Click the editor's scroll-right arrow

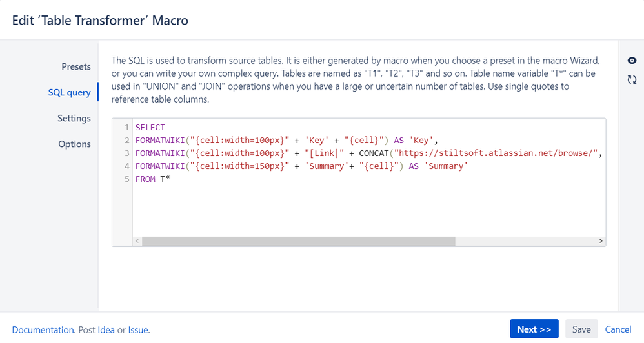pyautogui.click(x=601, y=240)
